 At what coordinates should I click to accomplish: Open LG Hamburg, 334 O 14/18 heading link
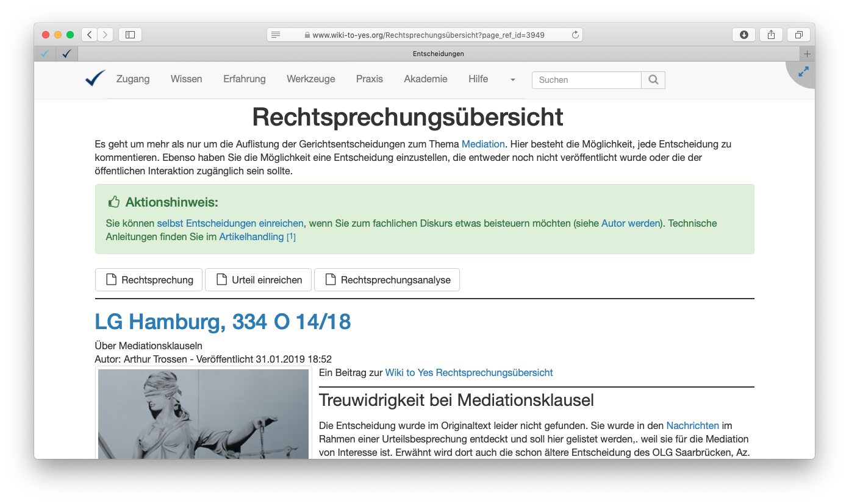223,321
